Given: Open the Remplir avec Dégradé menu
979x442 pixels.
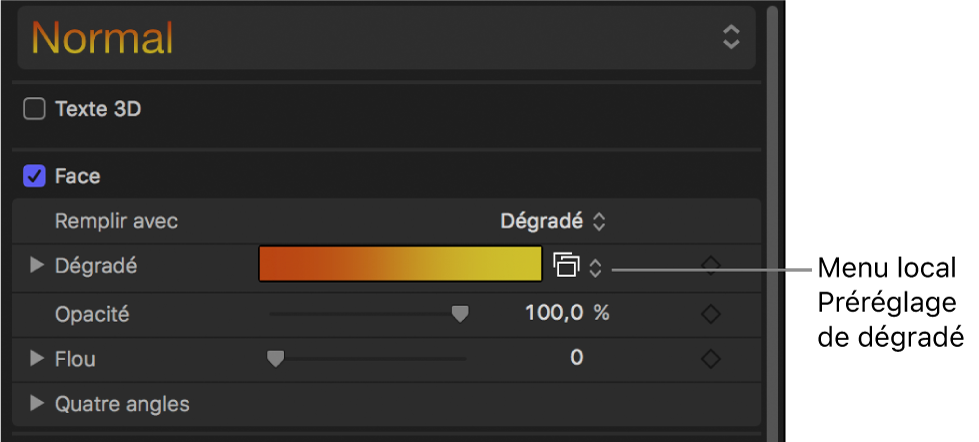Looking at the screenshot, I should coord(553,220).
